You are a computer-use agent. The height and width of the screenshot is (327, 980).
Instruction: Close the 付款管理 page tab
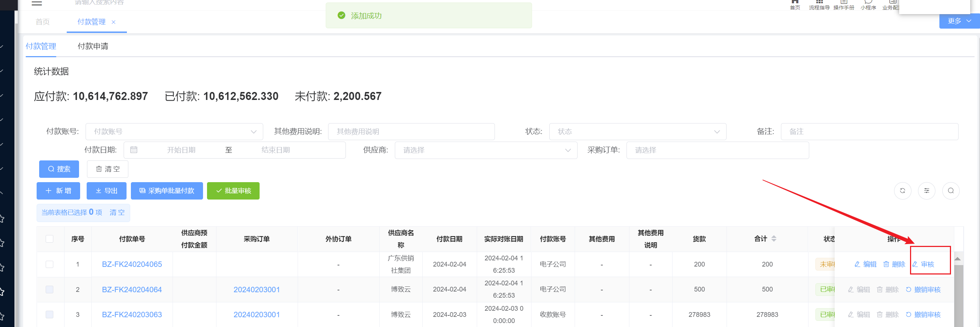point(113,22)
